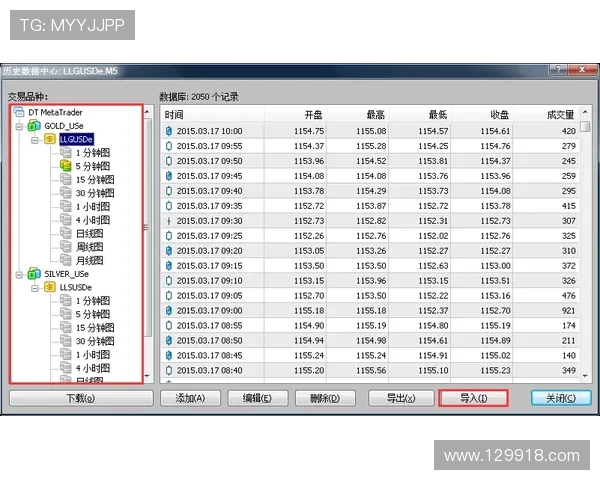Click the candle icon for row 2015.03.17 08:40
The width and height of the screenshot is (600, 480).
tap(169, 370)
